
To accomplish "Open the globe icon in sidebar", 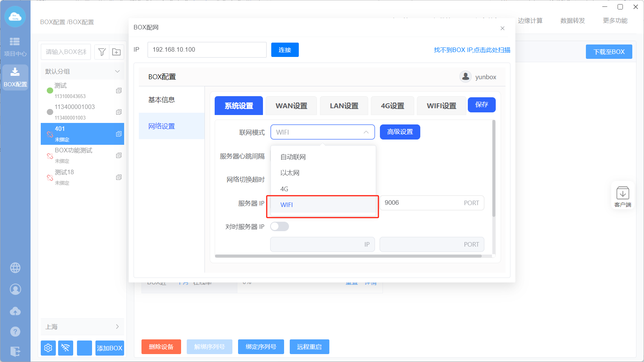I will click(x=15, y=268).
